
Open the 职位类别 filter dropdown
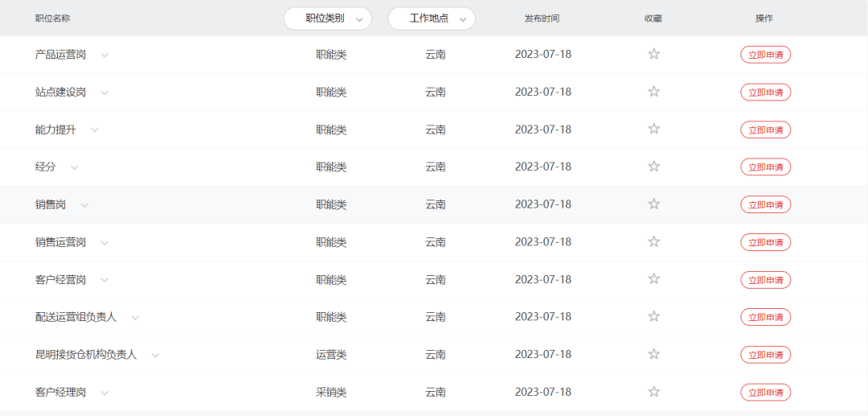pyautogui.click(x=328, y=19)
